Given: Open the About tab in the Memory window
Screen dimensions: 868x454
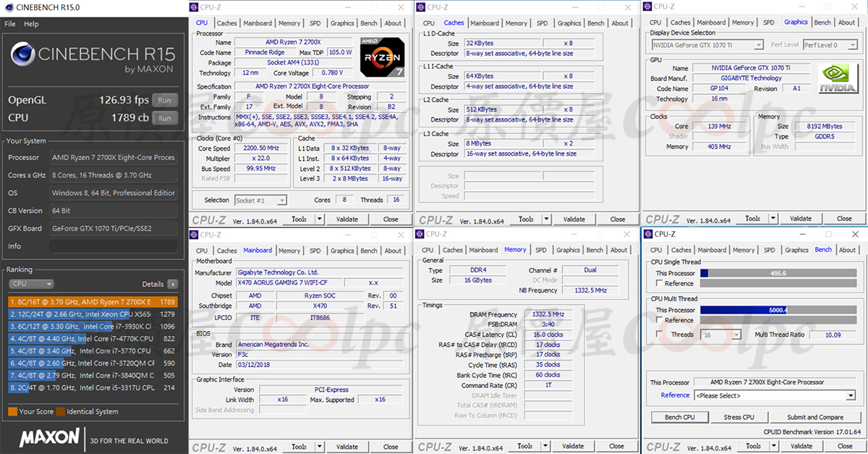Looking at the screenshot, I should tap(620, 251).
